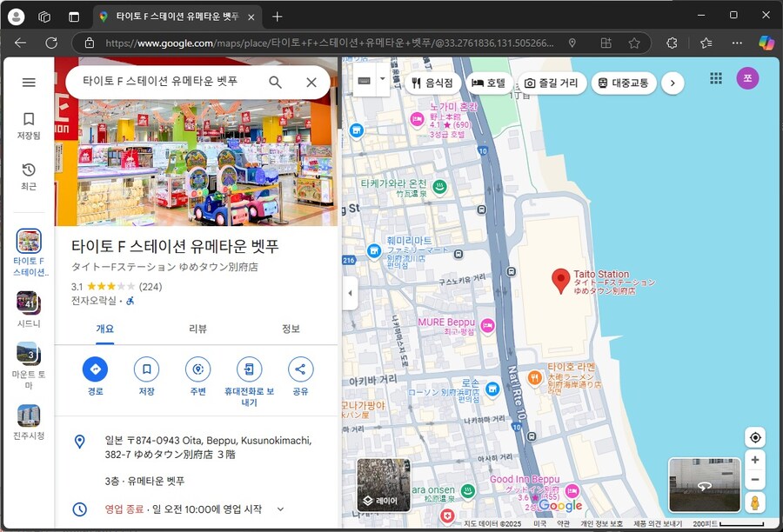Collapse the side panel arrow
Image resolution: width=783 pixels, height=532 pixels.
click(x=350, y=293)
